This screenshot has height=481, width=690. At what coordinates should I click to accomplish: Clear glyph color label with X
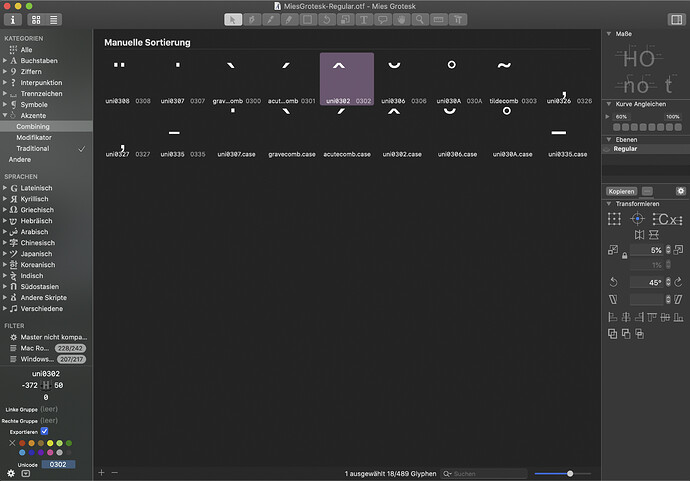point(12,443)
